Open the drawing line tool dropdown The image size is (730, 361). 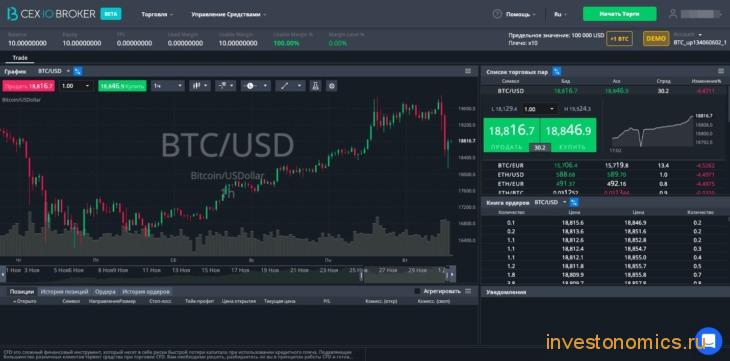coord(290,86)
